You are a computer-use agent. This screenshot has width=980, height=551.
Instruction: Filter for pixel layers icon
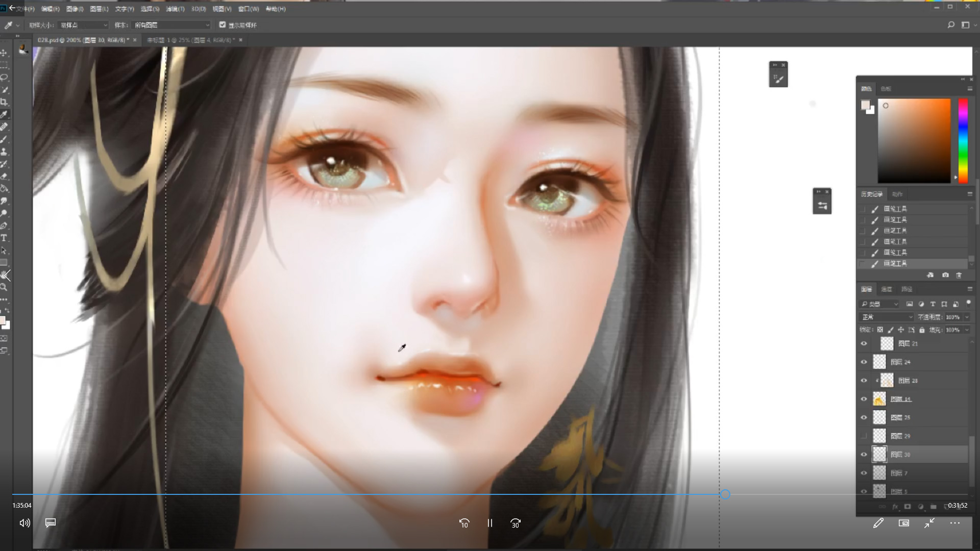910,304
